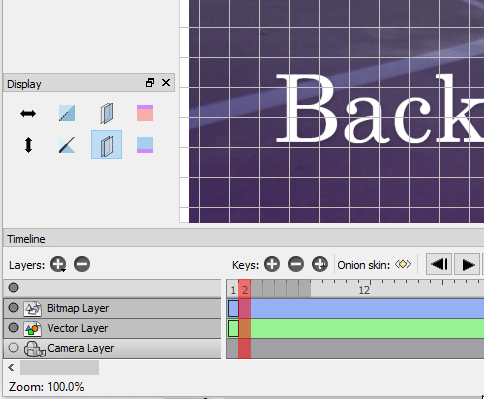Remove layer with minus button
The height and width of the screenshot is (399, 484).
pos(82,264)
